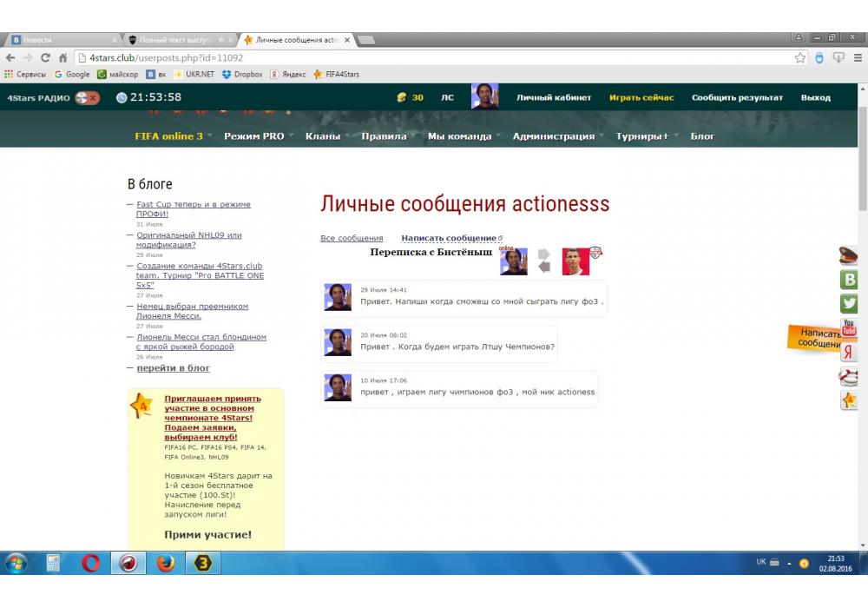Open Личный кабинет in the top bar
Viewport: 868px width, 608px height.
(554, 98)
